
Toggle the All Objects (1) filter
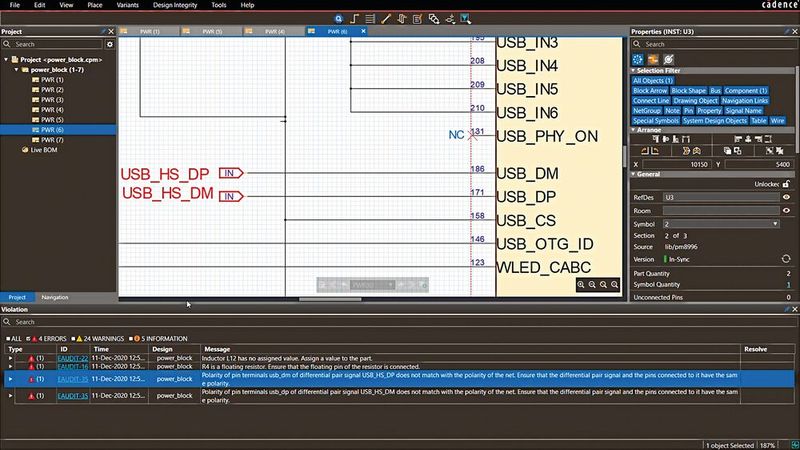pos(653,81)
